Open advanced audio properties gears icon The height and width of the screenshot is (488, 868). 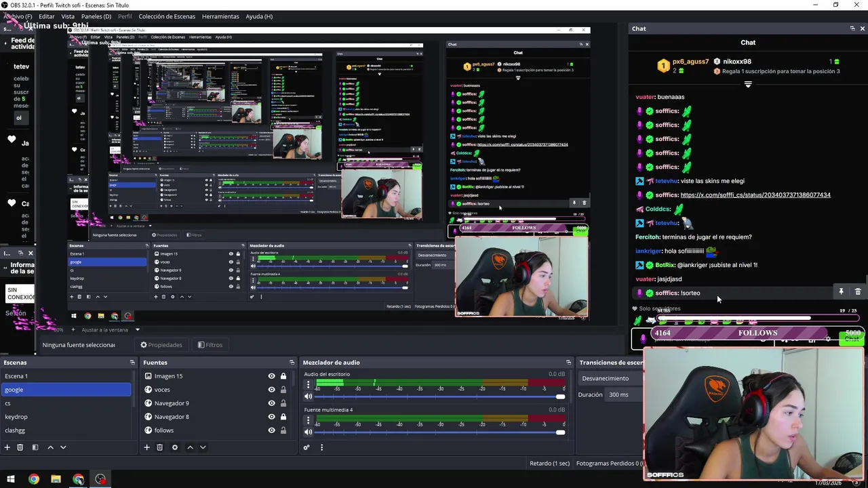point(307,447)
